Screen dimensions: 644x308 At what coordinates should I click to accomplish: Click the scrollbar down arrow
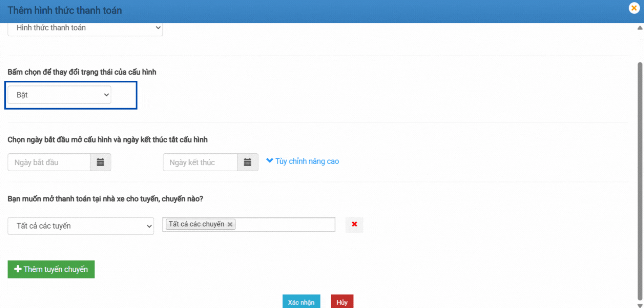click(x=640, y=305)
